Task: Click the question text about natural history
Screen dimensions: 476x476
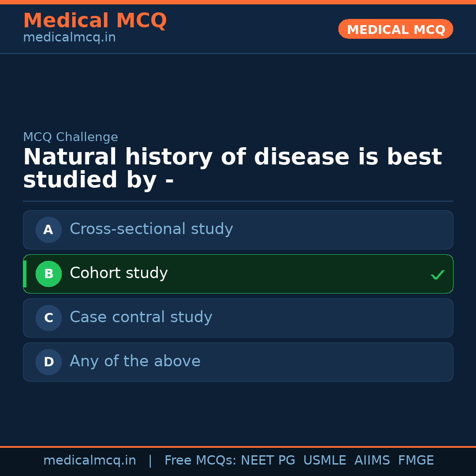Action: pos(233,168)
